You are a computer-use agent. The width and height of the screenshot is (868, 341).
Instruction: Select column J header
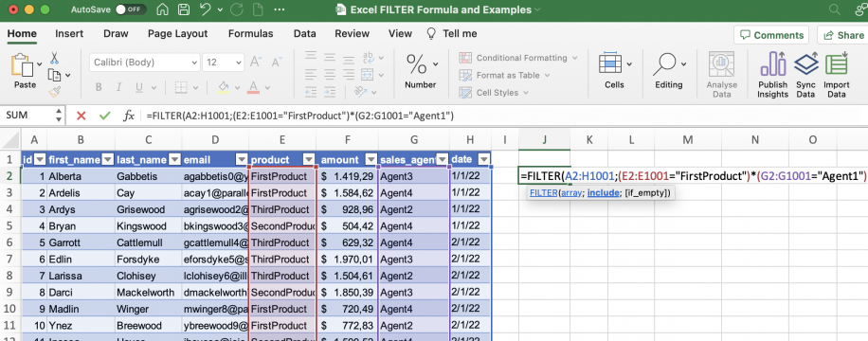[x=545, y=140]
